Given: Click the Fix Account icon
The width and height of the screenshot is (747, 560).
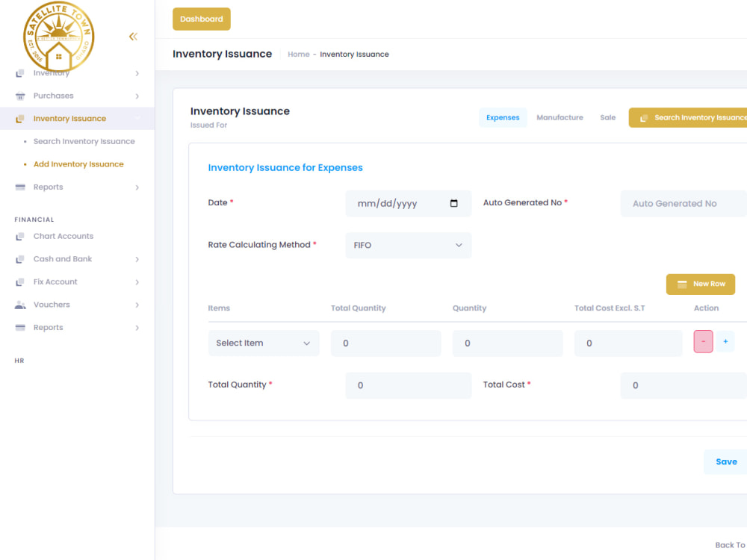Looking at the screenshot, I should point(20,282).
